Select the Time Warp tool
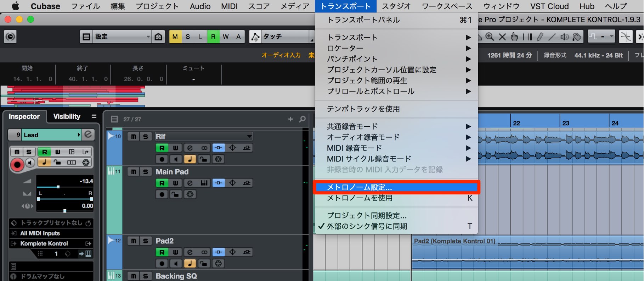 527,37
